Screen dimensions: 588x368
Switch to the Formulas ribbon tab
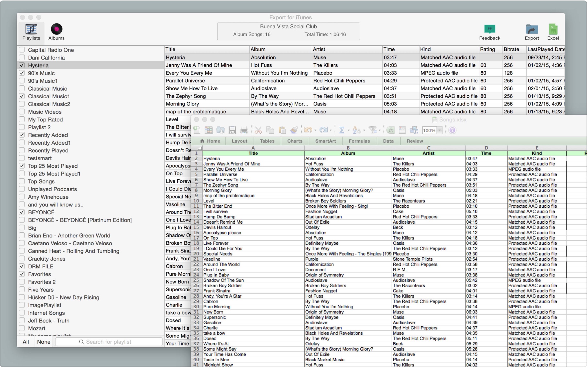tap(359, 141)
